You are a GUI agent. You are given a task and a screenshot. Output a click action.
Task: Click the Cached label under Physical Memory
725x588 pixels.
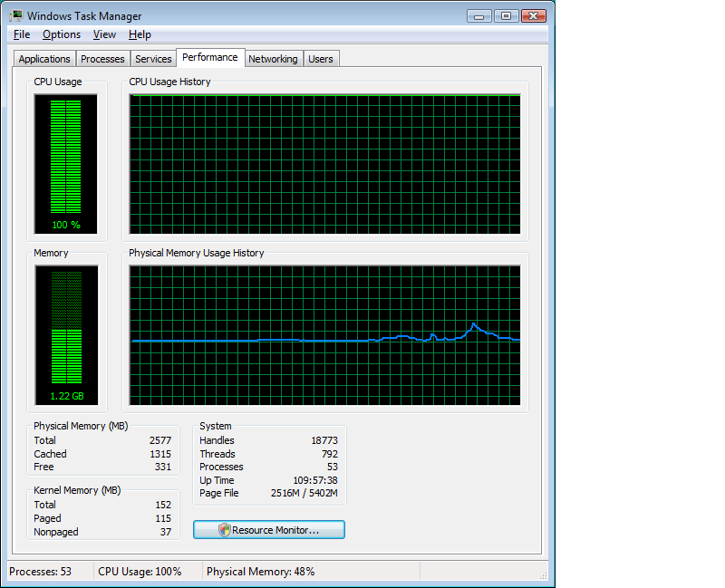(50, 454)
